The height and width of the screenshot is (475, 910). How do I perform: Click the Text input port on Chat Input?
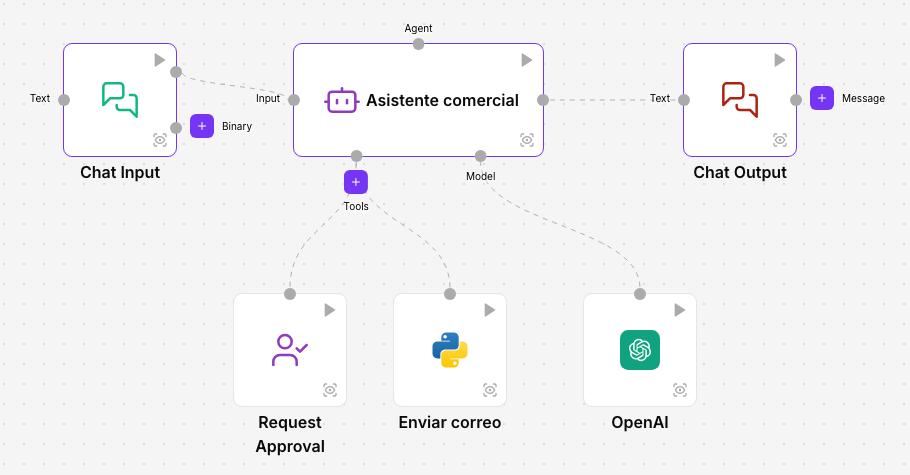point(64,100)
